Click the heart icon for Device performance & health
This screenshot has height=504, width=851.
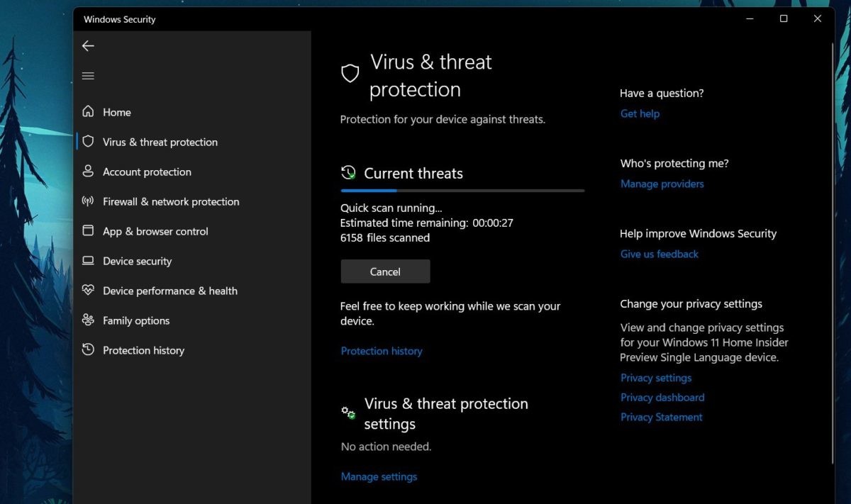88,291
